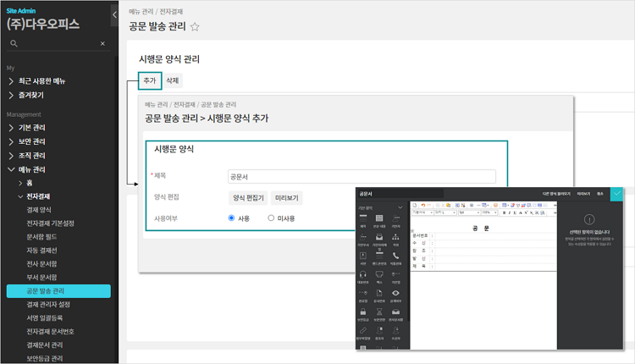
Task: Select the phone 직통전화 component icon
Action: point(395,257)
